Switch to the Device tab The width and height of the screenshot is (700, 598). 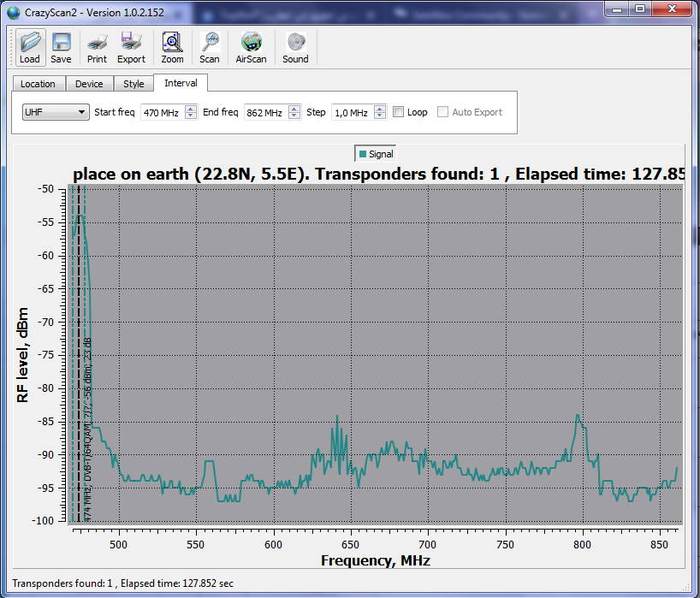(x=89, y=84)
